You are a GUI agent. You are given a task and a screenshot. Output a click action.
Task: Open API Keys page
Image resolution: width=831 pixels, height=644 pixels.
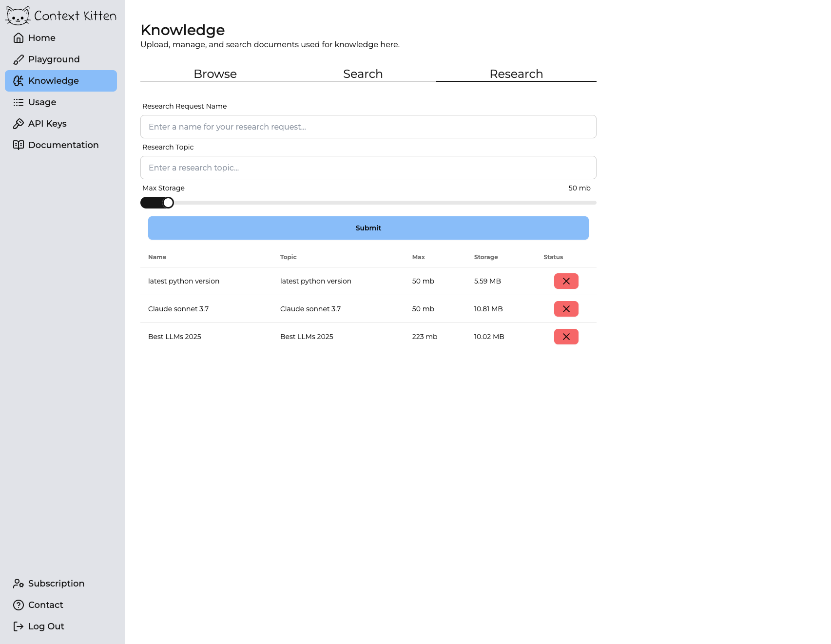61,124
